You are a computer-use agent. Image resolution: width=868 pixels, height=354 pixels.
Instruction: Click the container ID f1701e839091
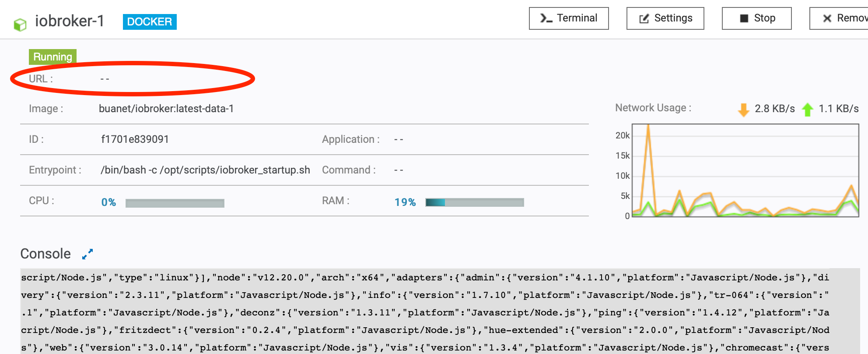(135, 139)
